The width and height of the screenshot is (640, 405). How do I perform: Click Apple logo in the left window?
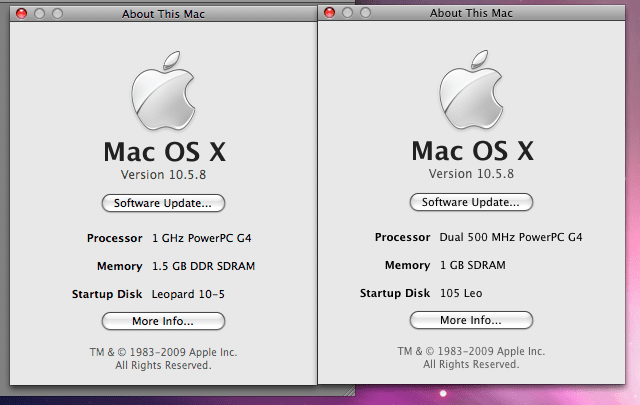[x=163, y=91]
